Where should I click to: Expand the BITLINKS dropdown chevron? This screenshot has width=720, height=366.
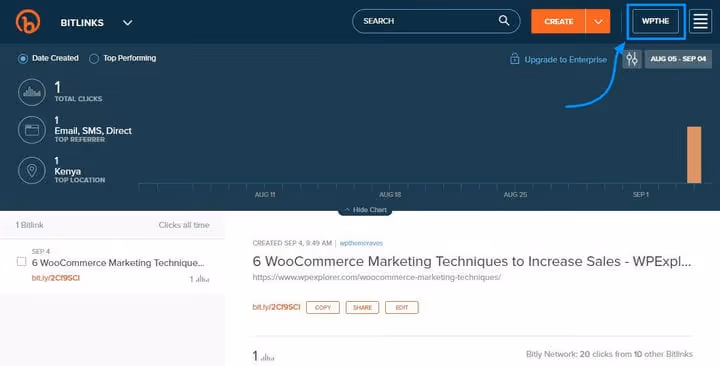pyautogui.click(x=128, y=23)
